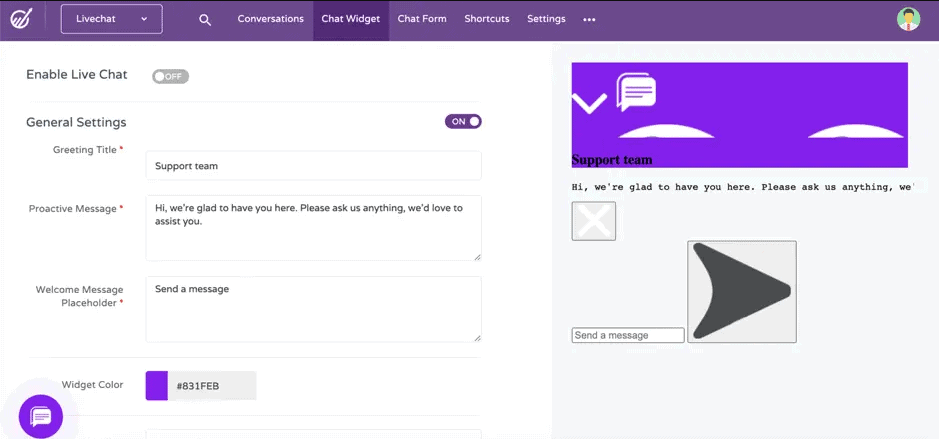Turn off General Settings toggle
Viewport: 939px width, 439px height.
pos(463,122)
